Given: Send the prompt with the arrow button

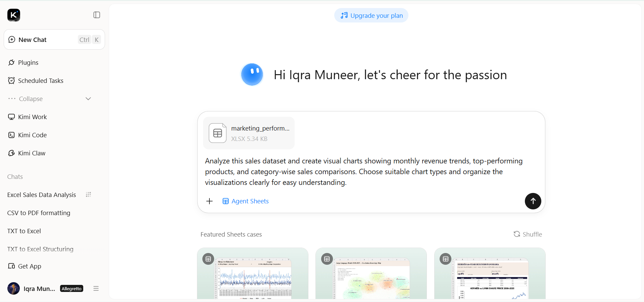Looking at the screenshot, I should click(x=533, y=201).
